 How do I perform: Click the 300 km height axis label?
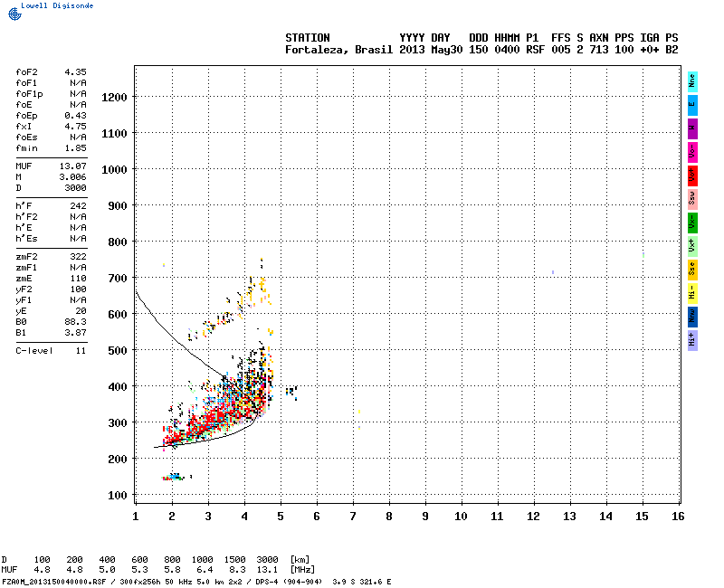coord(118,422)
